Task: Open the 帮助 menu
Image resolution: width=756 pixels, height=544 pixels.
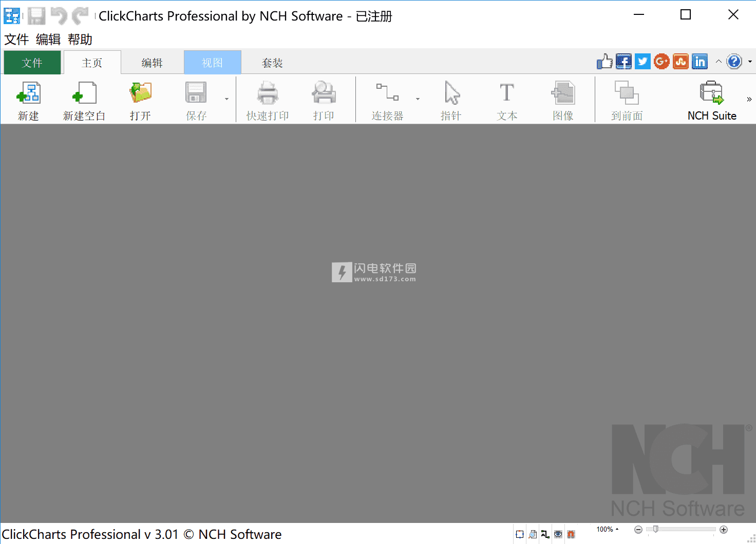Action: (80, 39)
